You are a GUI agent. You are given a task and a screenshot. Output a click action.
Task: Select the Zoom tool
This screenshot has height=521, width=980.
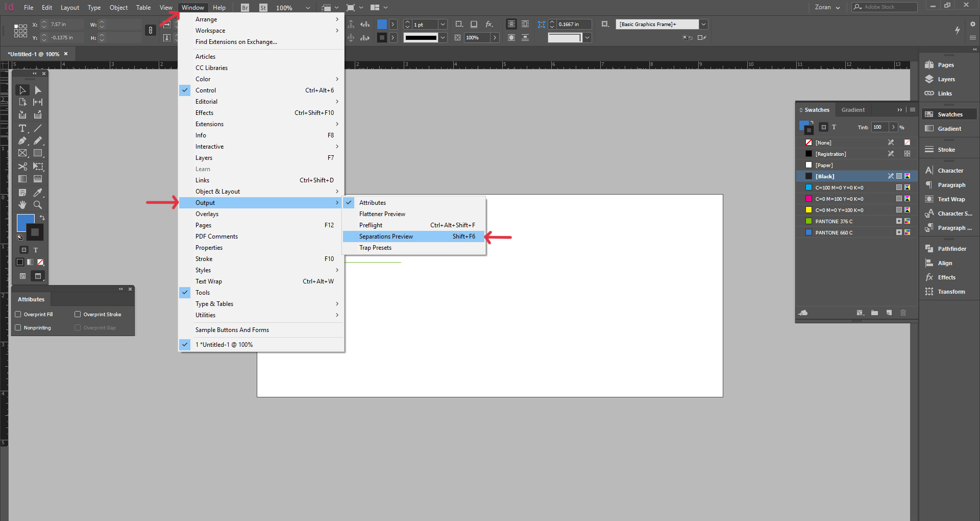tap(38, 205)
